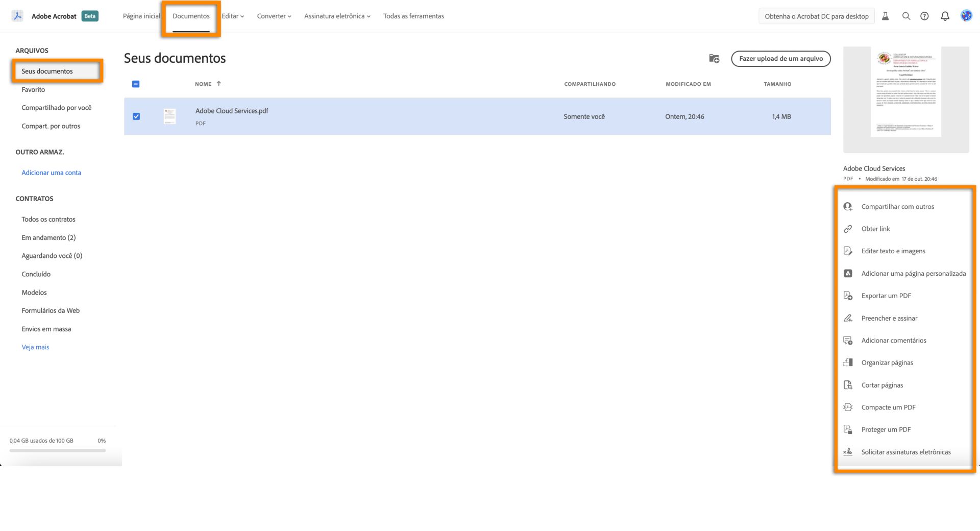Click the Compartilhar com outros icon

848,206
